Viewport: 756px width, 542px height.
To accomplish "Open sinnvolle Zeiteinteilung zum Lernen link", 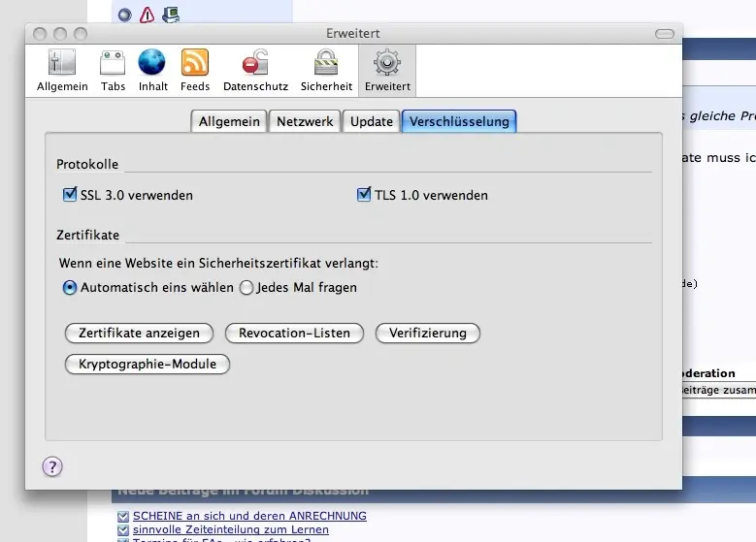I will click(231, 529).
